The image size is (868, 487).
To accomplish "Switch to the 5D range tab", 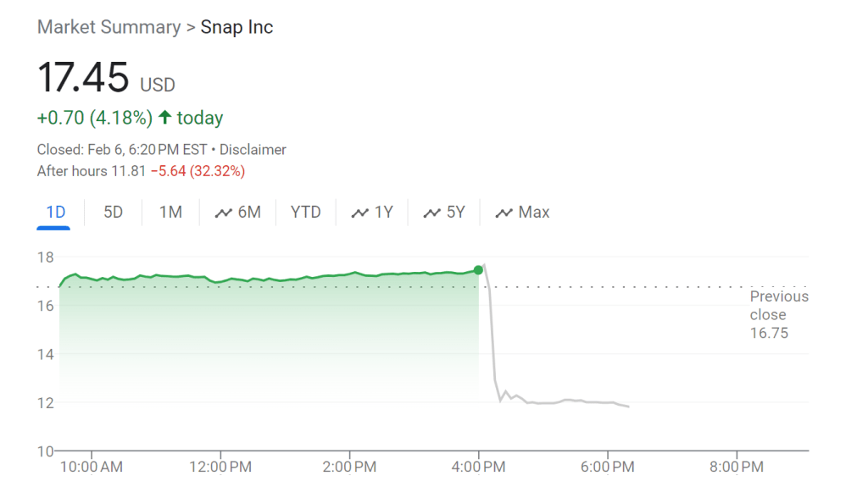I will tap(113, 213).
